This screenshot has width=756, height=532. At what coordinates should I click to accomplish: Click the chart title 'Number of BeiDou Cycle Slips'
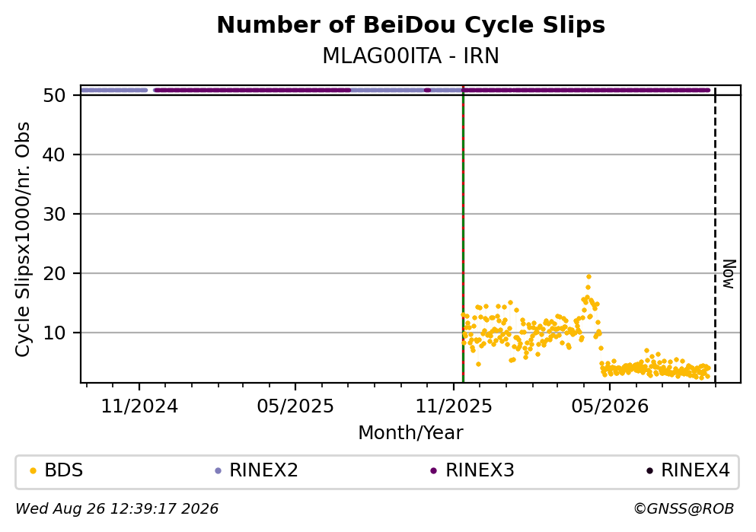pyautogui.click(x=411, y=25)
